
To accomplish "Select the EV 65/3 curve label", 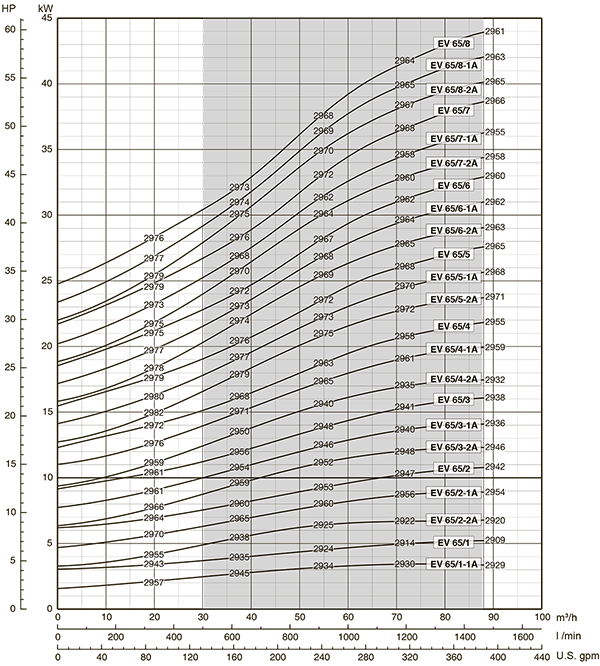I will pos(454,400).
